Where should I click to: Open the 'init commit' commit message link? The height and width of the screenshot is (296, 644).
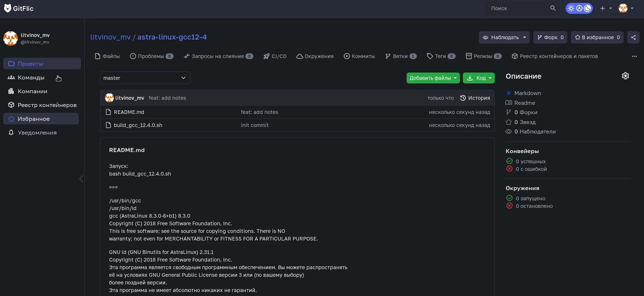255,125
